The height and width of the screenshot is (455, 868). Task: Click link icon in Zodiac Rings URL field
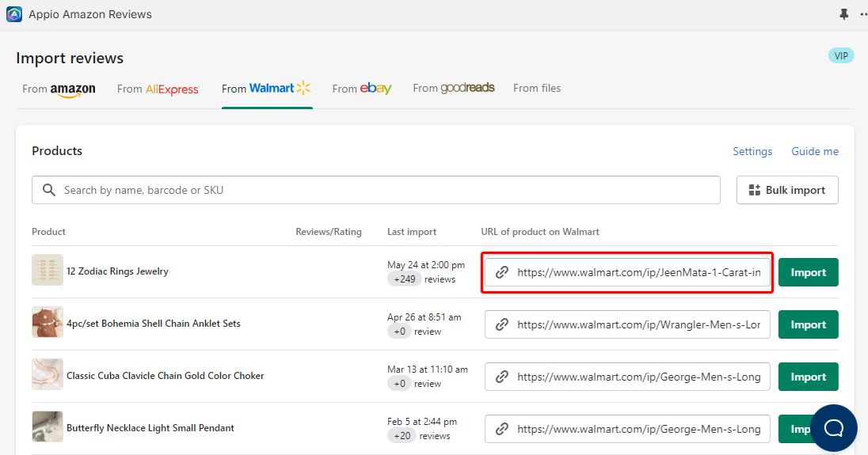point(501,272)
